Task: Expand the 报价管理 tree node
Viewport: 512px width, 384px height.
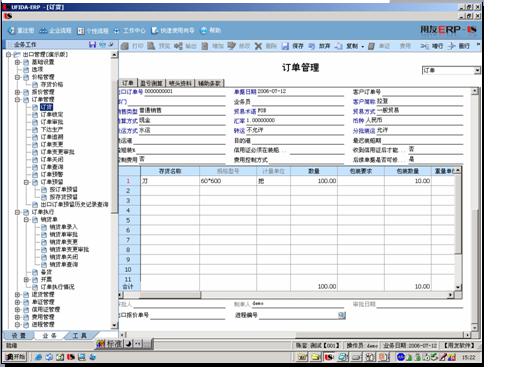Action: click(x=17, y=92)
